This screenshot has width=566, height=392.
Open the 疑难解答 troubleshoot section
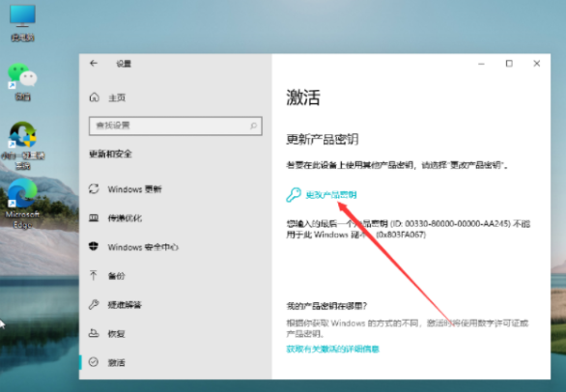(125, 305)
